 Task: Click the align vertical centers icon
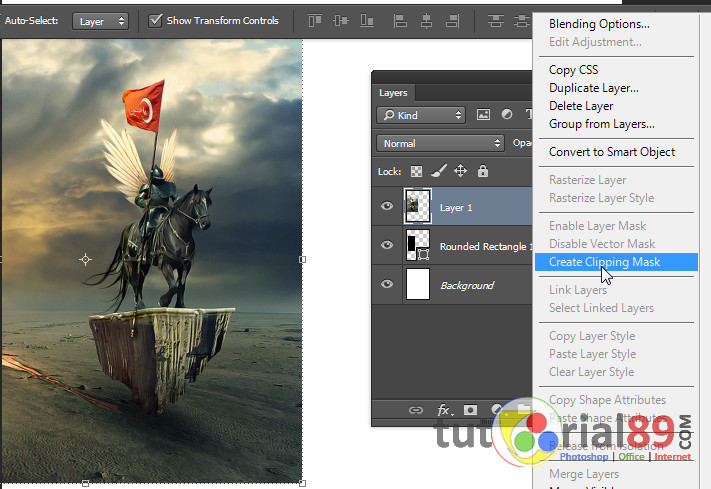pyautogui.click(x=341, y=21)
